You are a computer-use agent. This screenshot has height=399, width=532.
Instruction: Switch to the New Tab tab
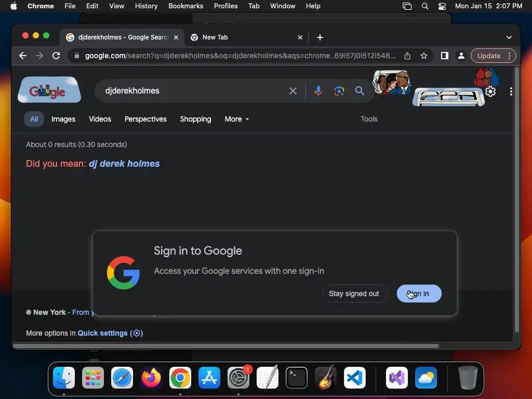pos(247,37)
